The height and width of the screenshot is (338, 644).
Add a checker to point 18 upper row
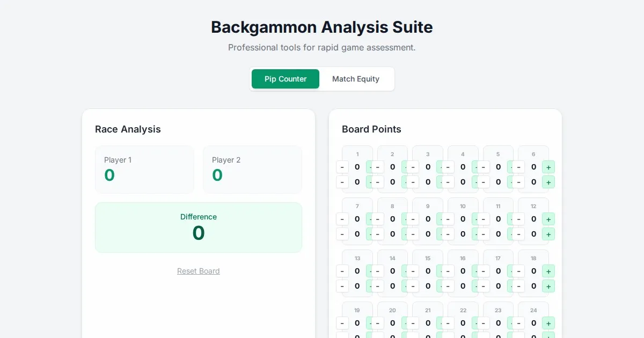point(548,271)
